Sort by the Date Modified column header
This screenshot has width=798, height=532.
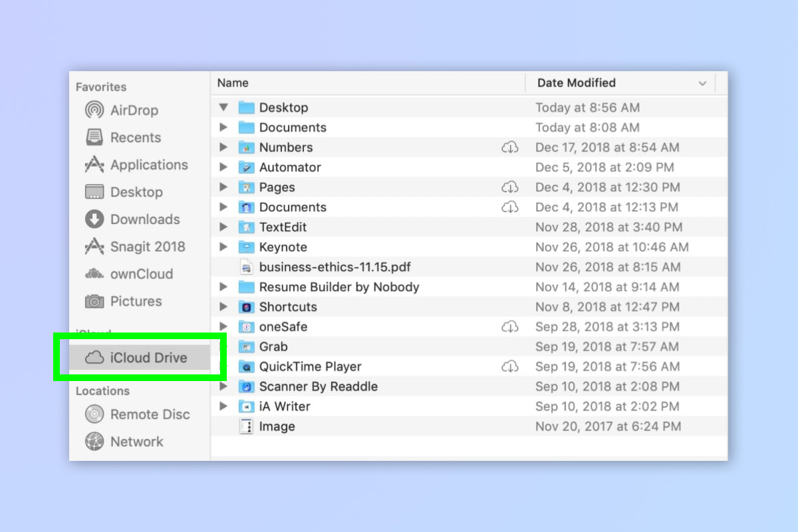(x=576, y=83)
